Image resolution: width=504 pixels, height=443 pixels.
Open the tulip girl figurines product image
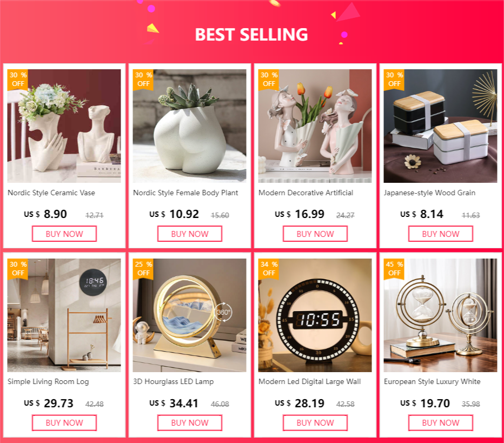pos(315,126)
